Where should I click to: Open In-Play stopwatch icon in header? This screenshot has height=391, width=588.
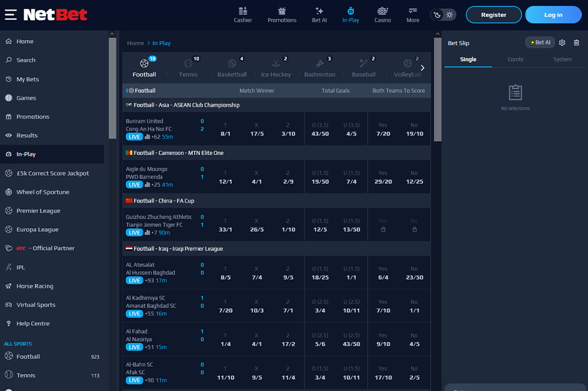[x=350, y=15]
